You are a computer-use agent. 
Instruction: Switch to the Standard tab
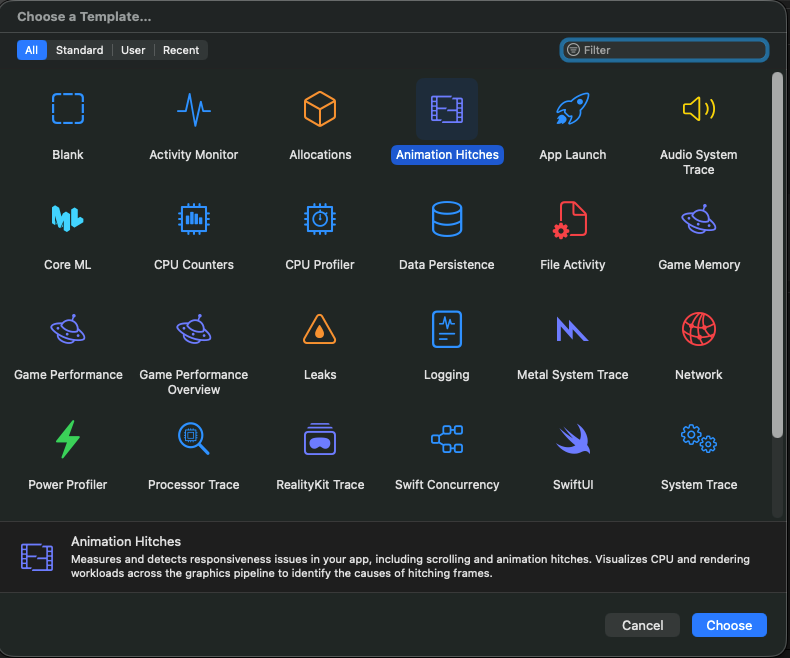[80, 50]
